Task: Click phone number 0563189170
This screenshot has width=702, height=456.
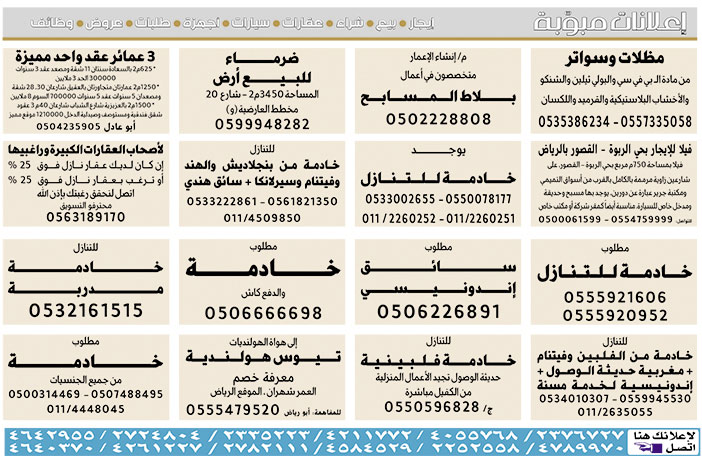Action: tap(86, 217)
